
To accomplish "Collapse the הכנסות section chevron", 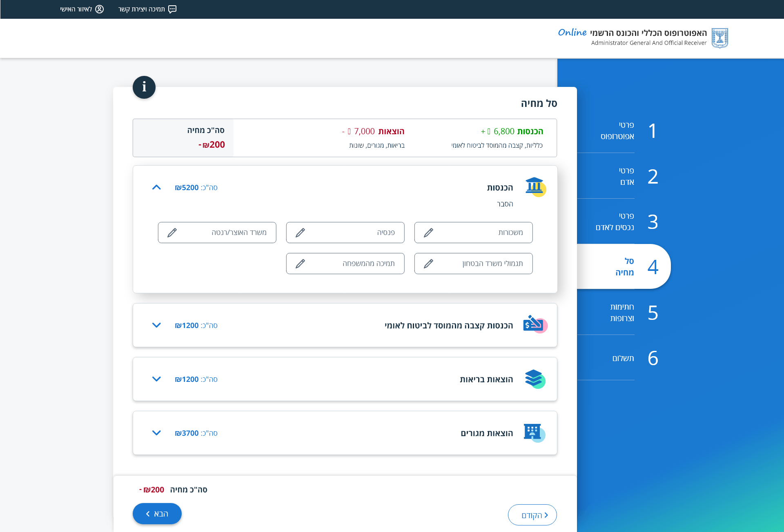I will (156, 187).
